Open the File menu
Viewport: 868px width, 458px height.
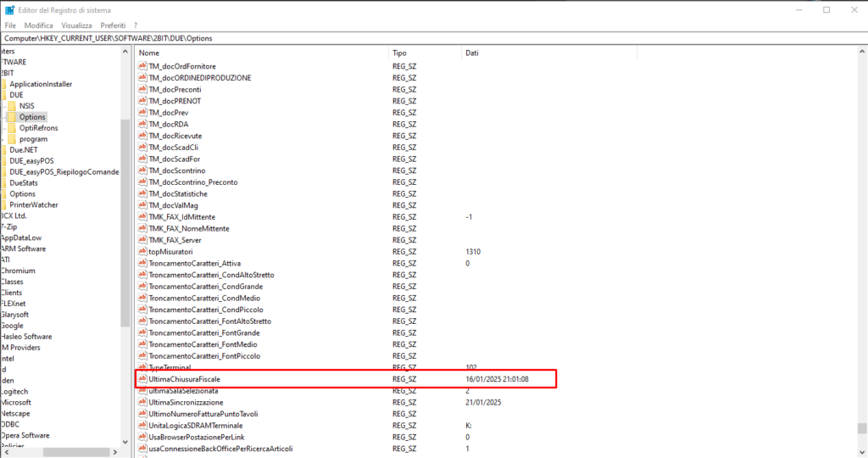tap(10, 25)
